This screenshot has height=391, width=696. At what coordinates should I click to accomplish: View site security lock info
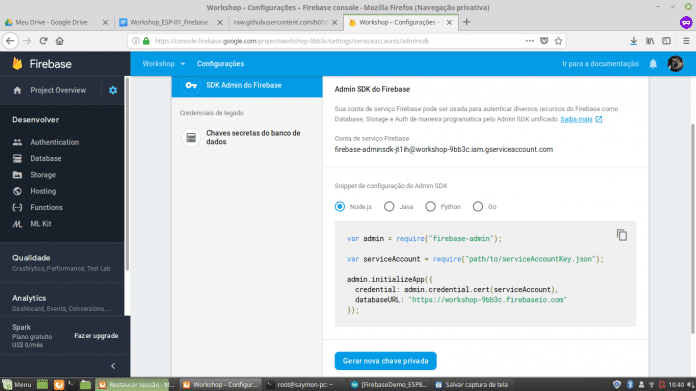(146, 41)
